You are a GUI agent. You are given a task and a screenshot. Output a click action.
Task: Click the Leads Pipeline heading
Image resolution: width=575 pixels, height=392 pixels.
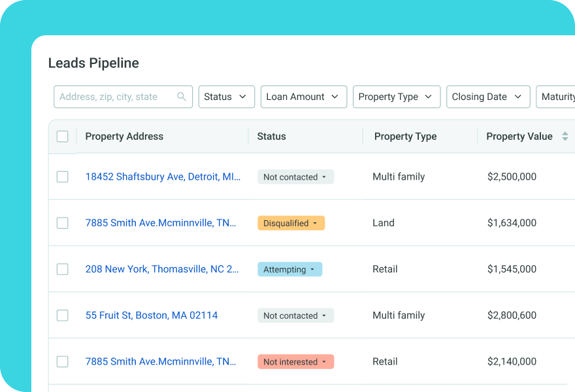point(93,63)
